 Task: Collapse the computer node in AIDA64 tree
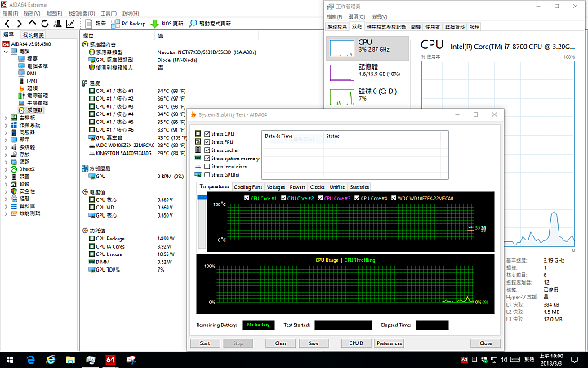[x=6, y=52]
